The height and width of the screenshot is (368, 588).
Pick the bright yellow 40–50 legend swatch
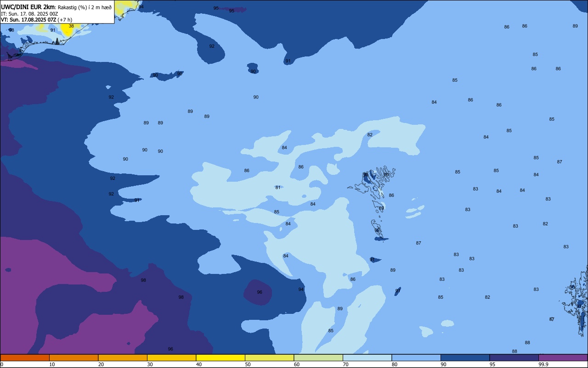point(220,357)
